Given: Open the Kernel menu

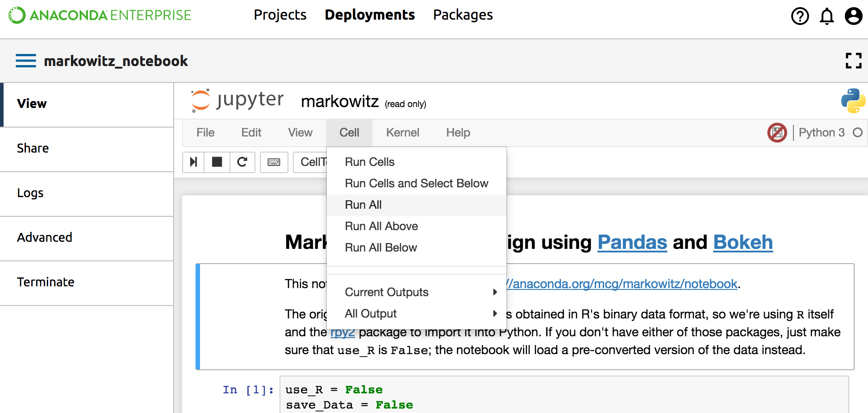Looking at the screenshot, I should point(402,132).
